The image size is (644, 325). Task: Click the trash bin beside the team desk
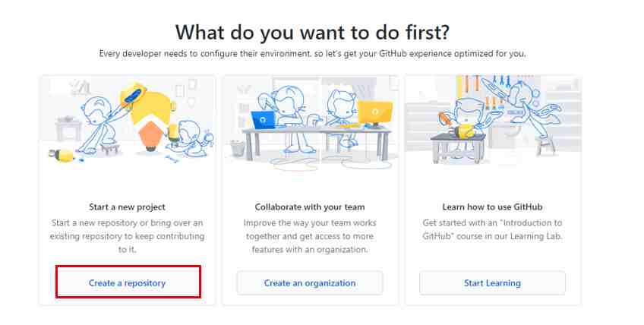pyautogui.click(x=238, y=148)
